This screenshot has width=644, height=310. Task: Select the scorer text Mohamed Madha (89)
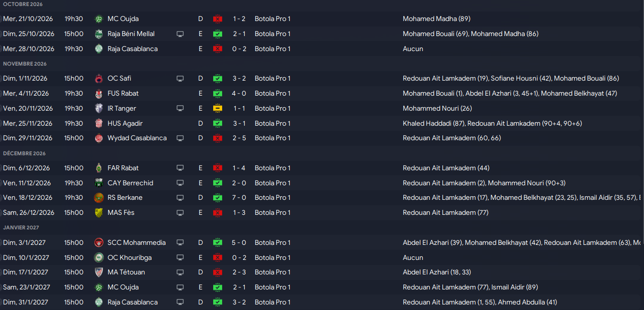point(436,19)
